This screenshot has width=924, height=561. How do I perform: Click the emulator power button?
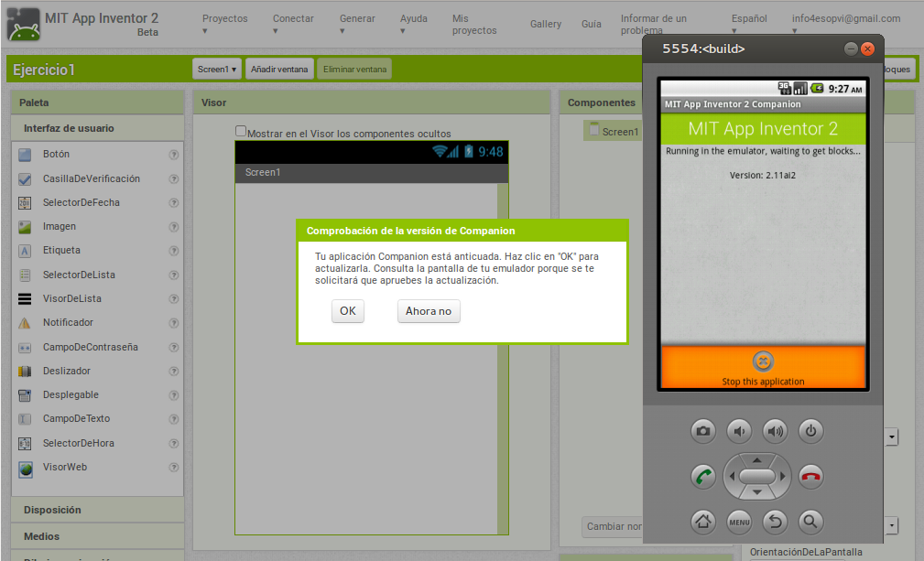(810, 431)
